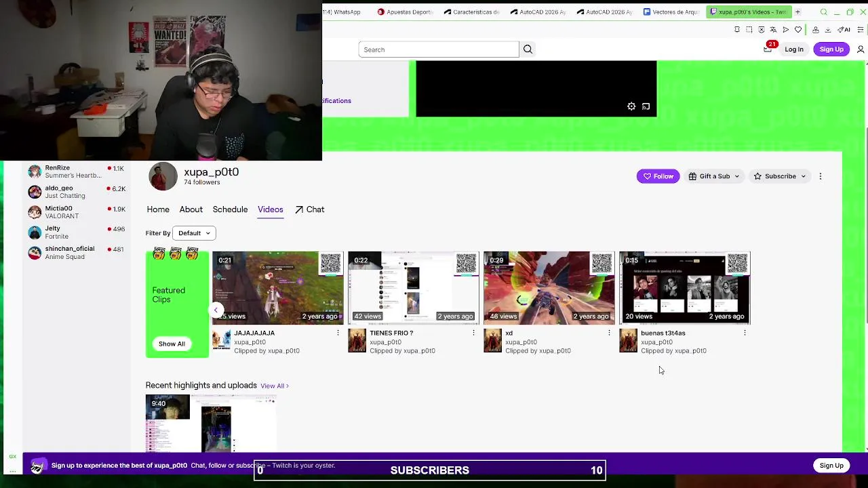
Task: Open a new browser tab with plus
Action: pyautogui.click(x=797, y=12)
